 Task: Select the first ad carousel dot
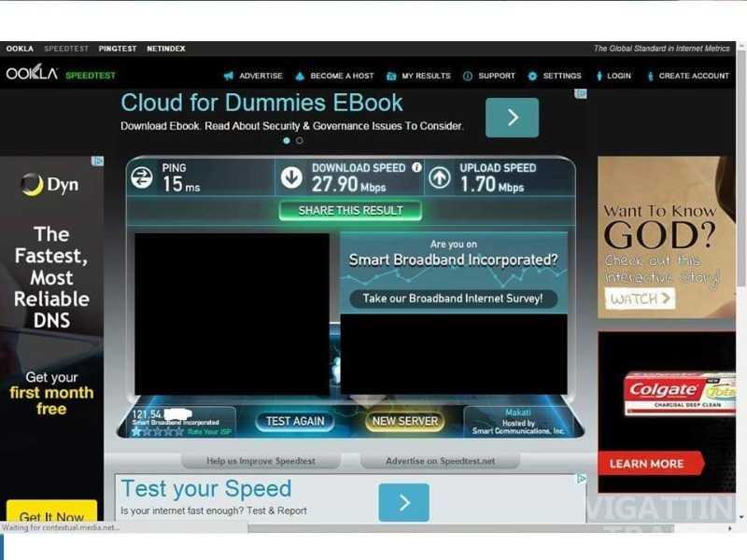click(x=287, y=141)
